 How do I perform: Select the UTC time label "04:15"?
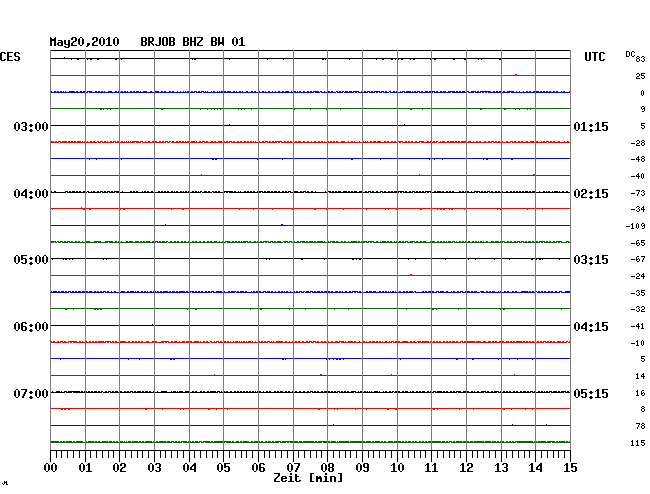click(591, 327)
